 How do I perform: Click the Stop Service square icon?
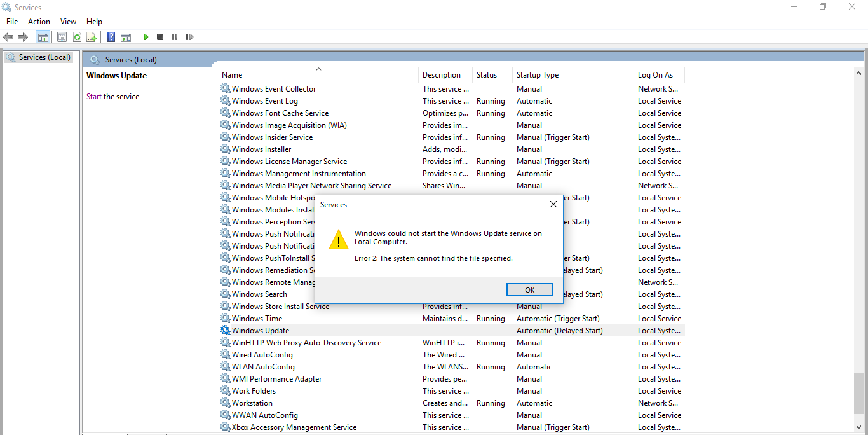pos(160,37)
